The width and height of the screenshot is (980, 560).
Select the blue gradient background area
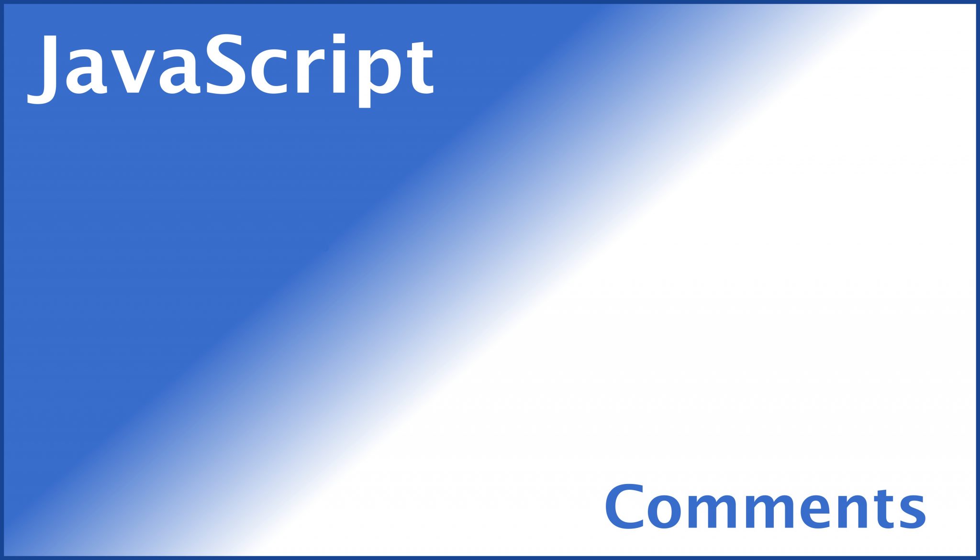click(x=490, y=280)
